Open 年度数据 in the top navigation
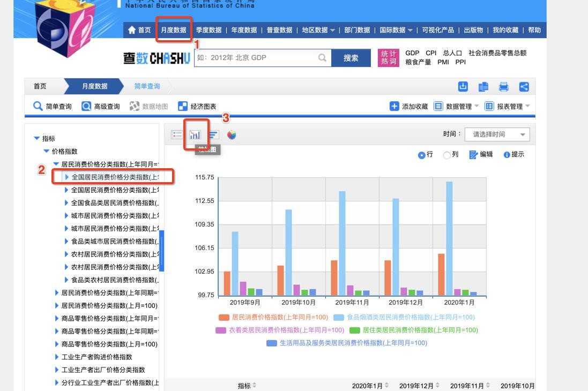The width and height of the screenshot is (588, 391). click(x=244, y=30)
